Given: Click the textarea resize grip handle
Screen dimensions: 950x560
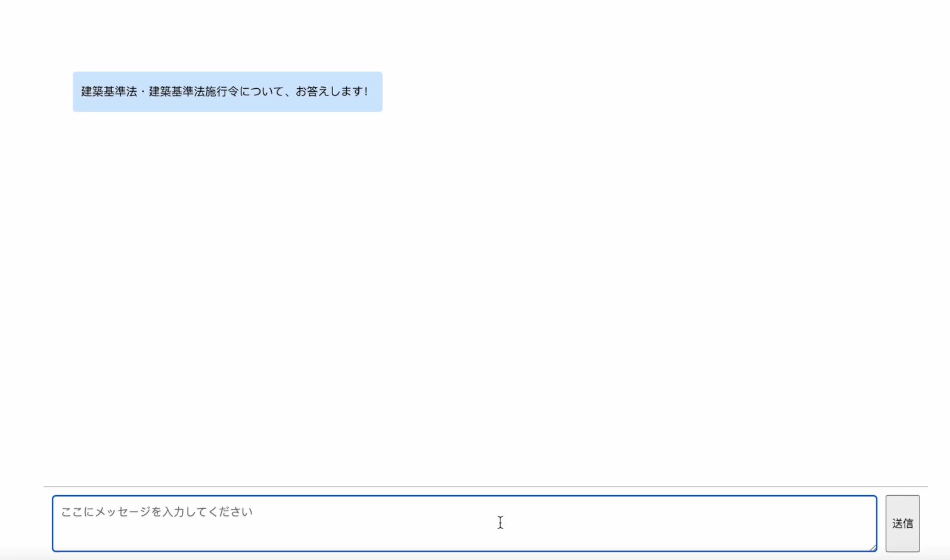Looking at the screenshot, I should pyautogui.click(x=873, y=547).
